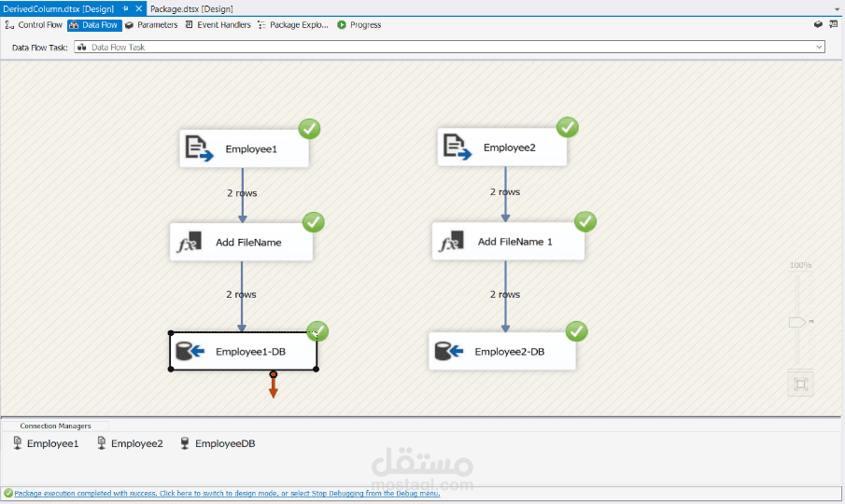
Task: Click the success checkmark on Add FileName 1
Action: [x=585, y=221]
